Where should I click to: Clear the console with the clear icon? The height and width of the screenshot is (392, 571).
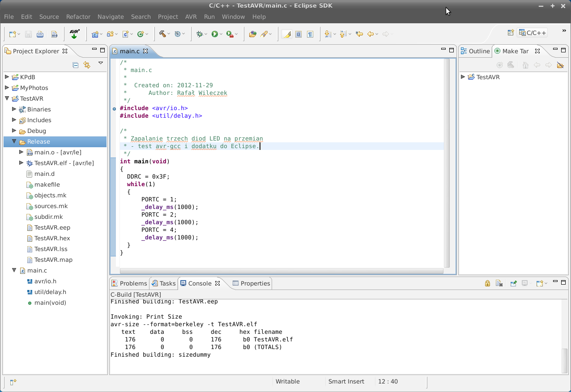(499, 283)
